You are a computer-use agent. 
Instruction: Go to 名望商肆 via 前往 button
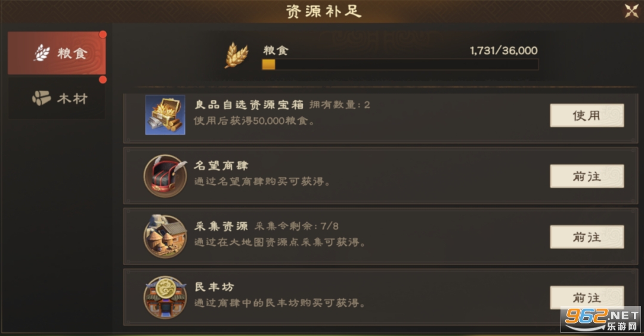pyautogui.click(x=587, y=176)
